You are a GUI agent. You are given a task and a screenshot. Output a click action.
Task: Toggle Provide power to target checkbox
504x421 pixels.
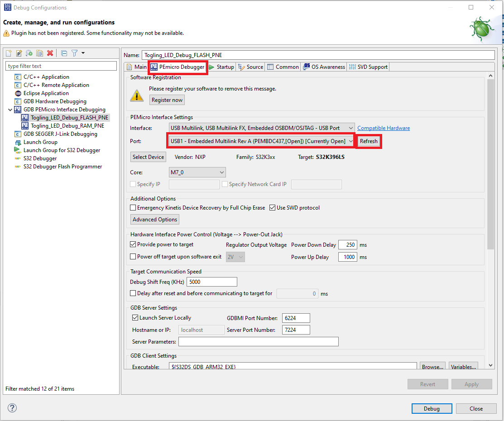click(x=133, y=244)
